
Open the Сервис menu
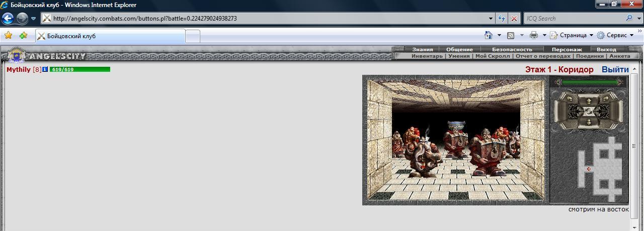pyautogui.click(x=615, y=35)
